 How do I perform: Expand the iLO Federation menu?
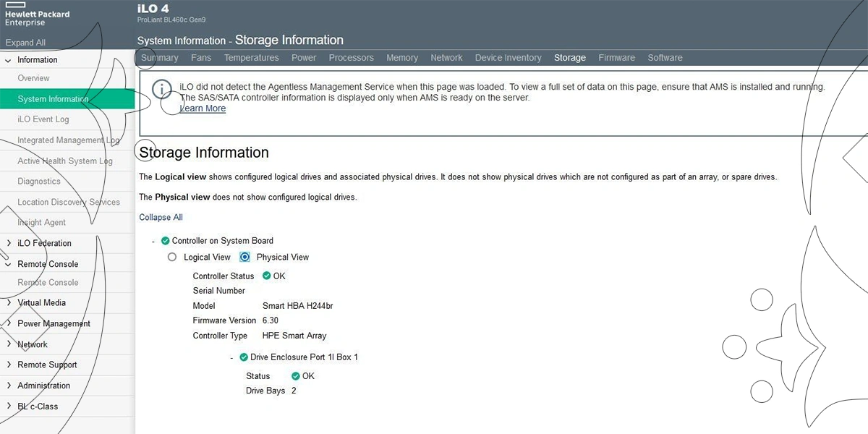(x=9, y=244)
